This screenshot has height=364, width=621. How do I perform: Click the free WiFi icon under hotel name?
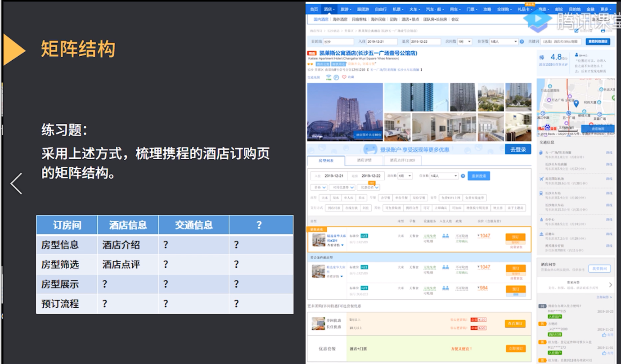click(328, 77)
